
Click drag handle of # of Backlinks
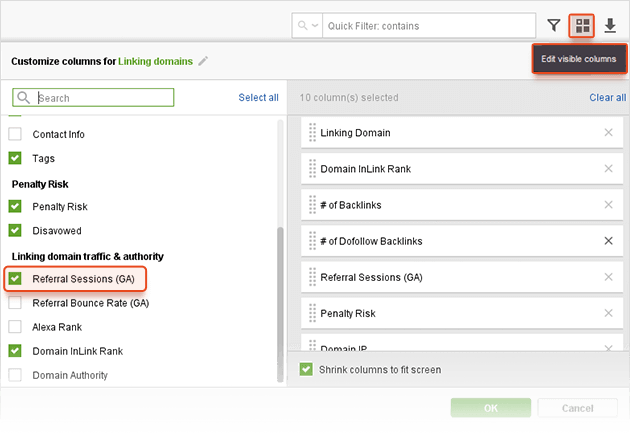click(x=312, y=205)
